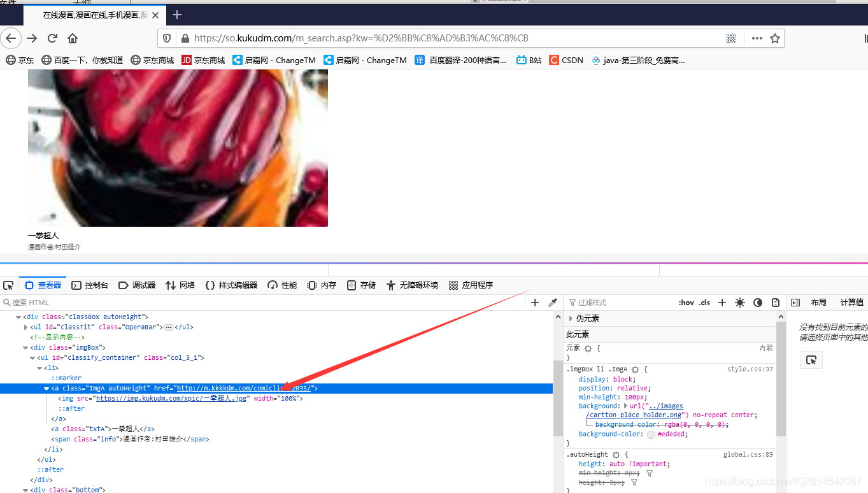Reload the current page

click(52, 38)
